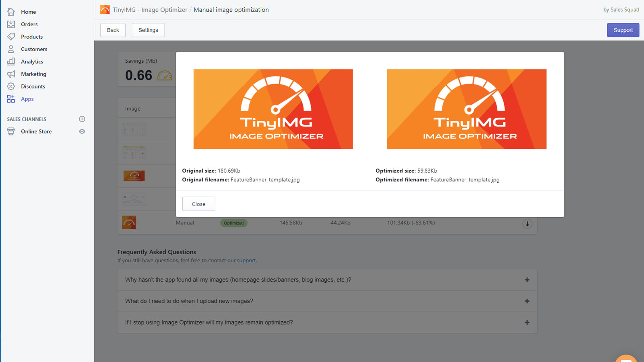644x362 pixels.
Task: Open Home in the sidebar
Action: 29,12
